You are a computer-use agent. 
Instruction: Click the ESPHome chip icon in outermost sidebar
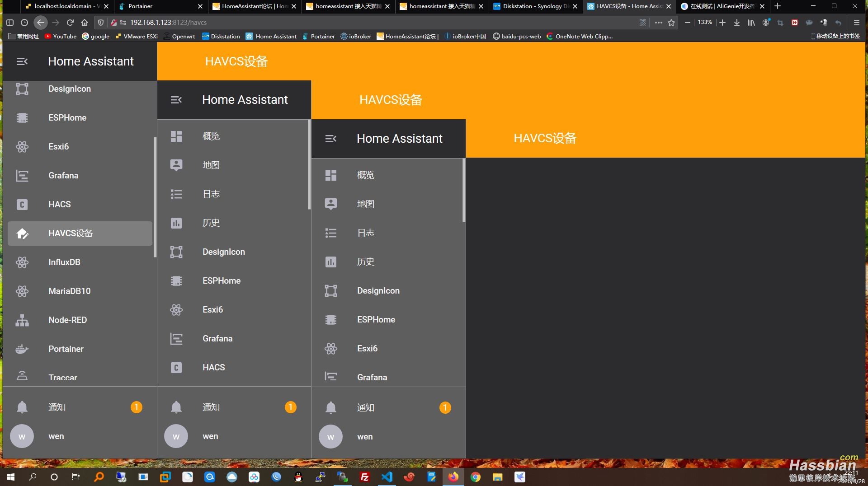tap(22, 118)
